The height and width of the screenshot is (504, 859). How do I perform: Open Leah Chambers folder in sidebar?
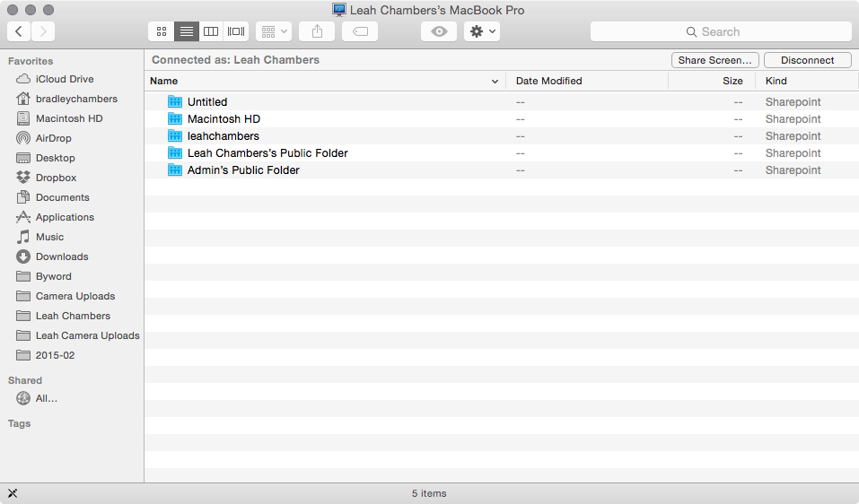coord(73,315)
